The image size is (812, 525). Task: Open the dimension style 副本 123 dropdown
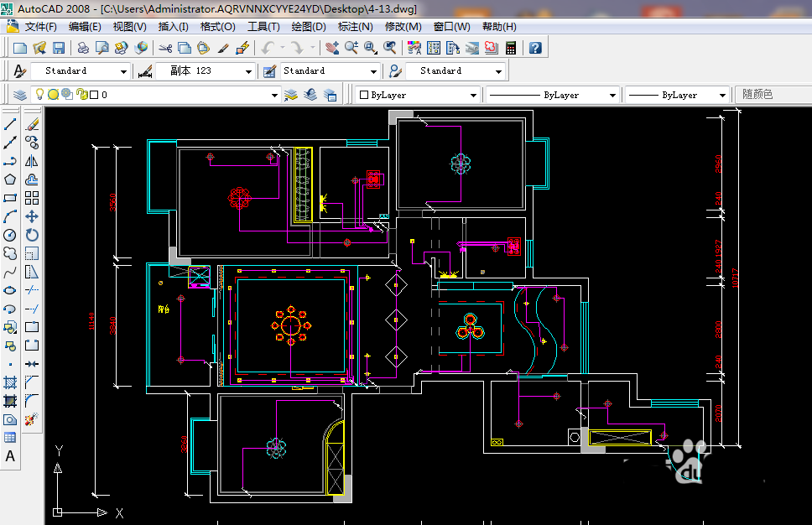click(x=248, y=71)
